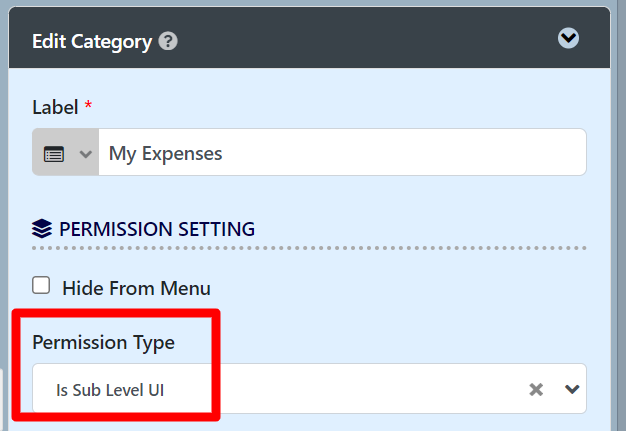626x431 pixels.
Task: Click the Hide From Menu label text
Action: [x=136, y=288]
